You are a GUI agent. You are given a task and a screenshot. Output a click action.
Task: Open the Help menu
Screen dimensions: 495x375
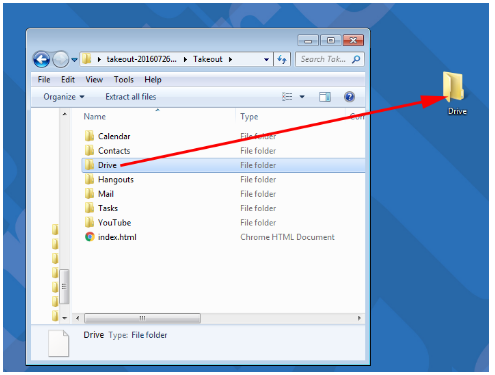153,80
